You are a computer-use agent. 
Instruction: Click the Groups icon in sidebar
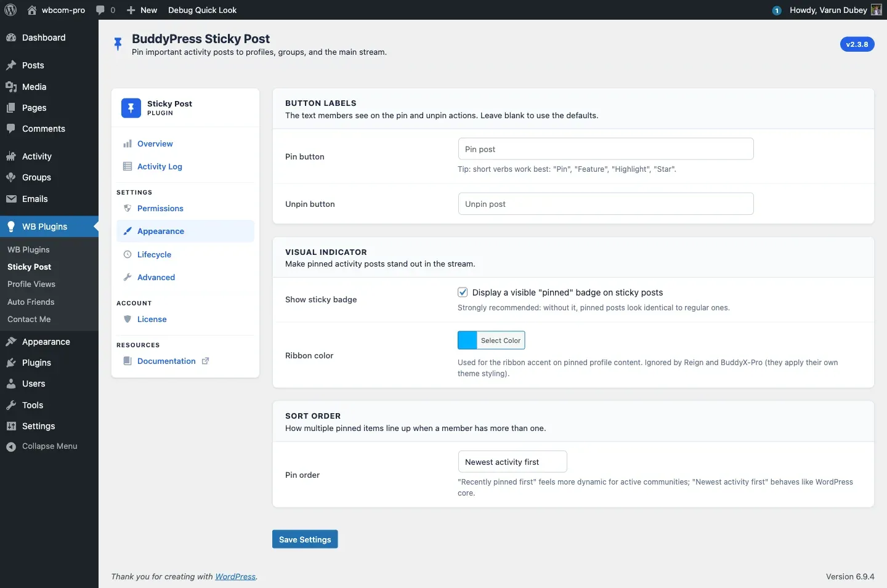[11, 177]
